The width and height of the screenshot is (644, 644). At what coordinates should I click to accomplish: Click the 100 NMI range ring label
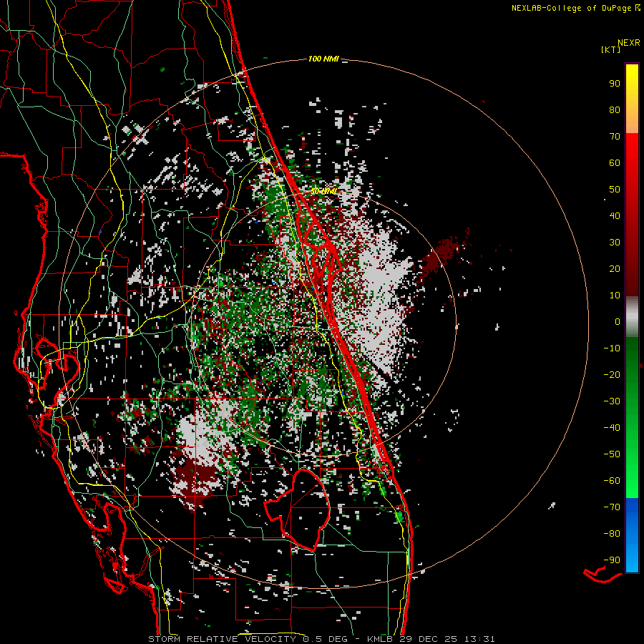[x=323, y=59]
